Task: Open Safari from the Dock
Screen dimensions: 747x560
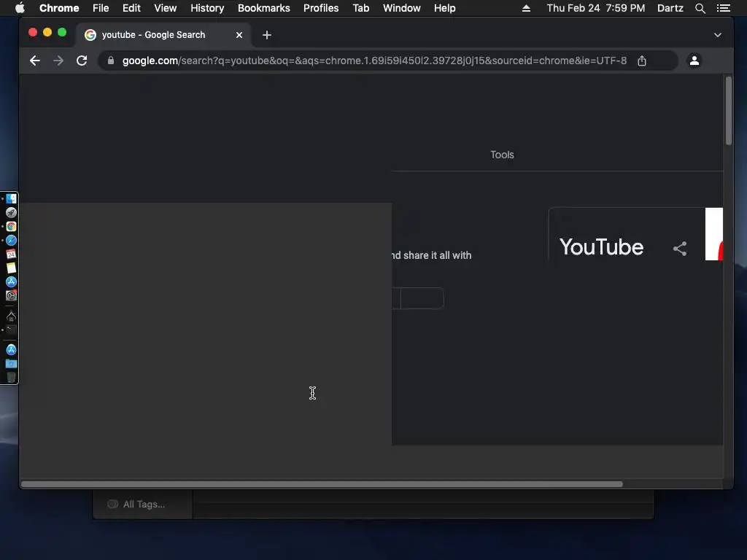Action: pos(11,240)
